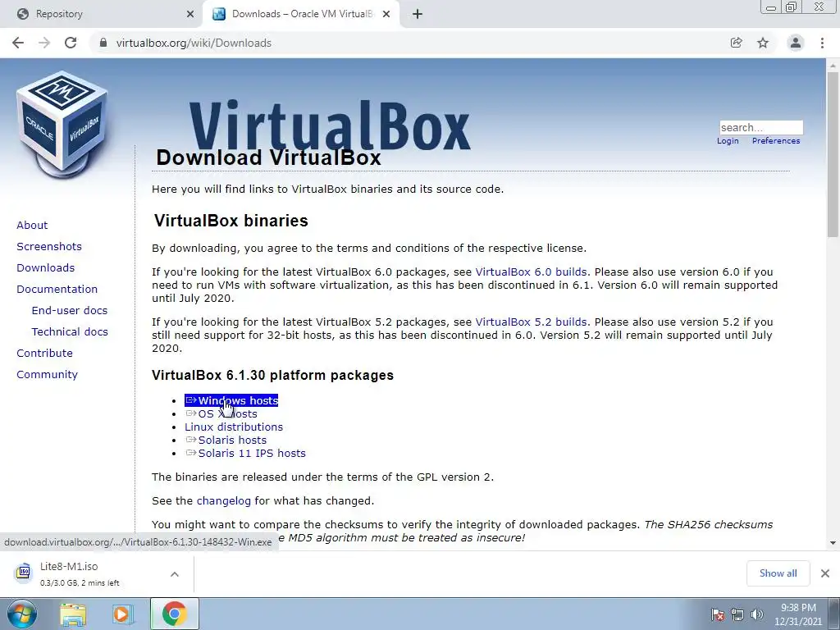Open Screenshots in the sidebar
840x630 pixels.
[x=49, y=246]
